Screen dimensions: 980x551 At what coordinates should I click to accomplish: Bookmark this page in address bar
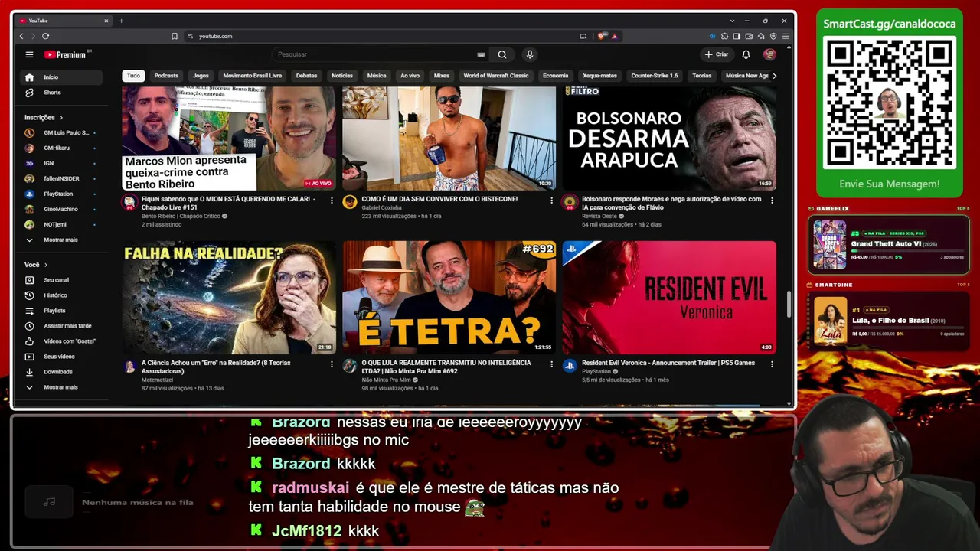click(175, 36)
